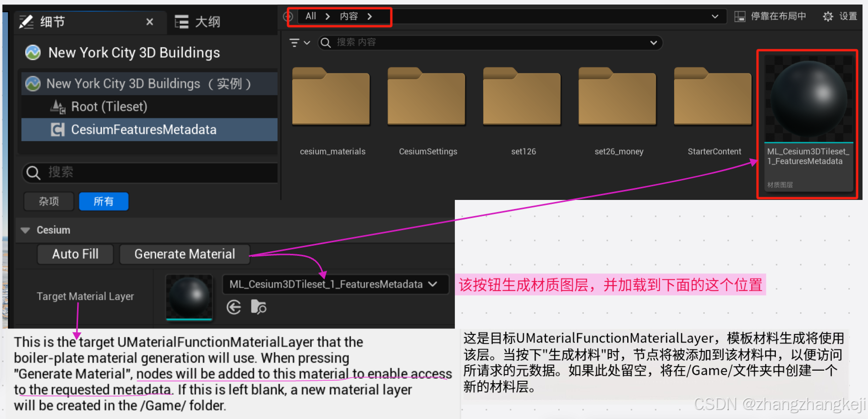Screen dimensions: 868x419
Task: Select CesiumFeaturesMetadata component
Action: [149, 129]
